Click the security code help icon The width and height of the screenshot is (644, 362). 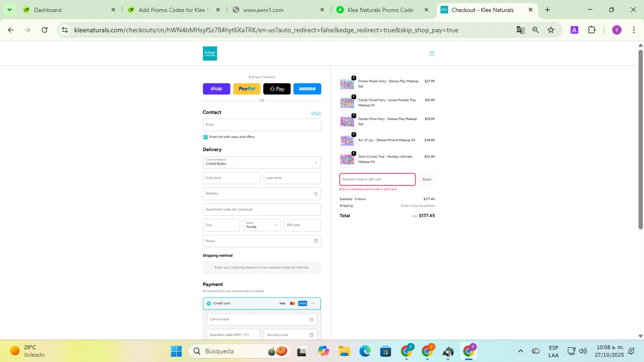(312, 335)
